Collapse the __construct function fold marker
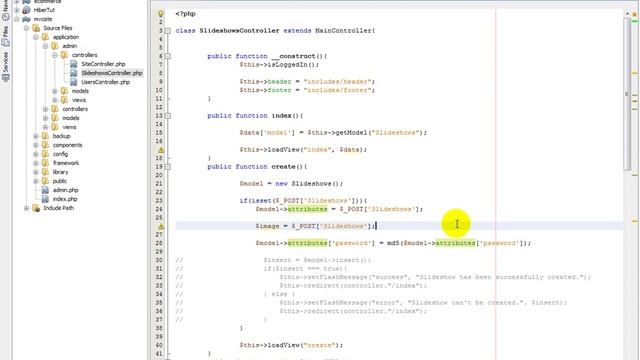This screenshot has width=640, height=360. click(168, 56)
